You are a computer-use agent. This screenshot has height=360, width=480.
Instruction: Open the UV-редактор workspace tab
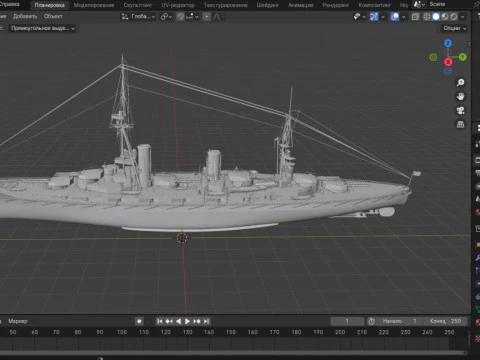[178, 5]
